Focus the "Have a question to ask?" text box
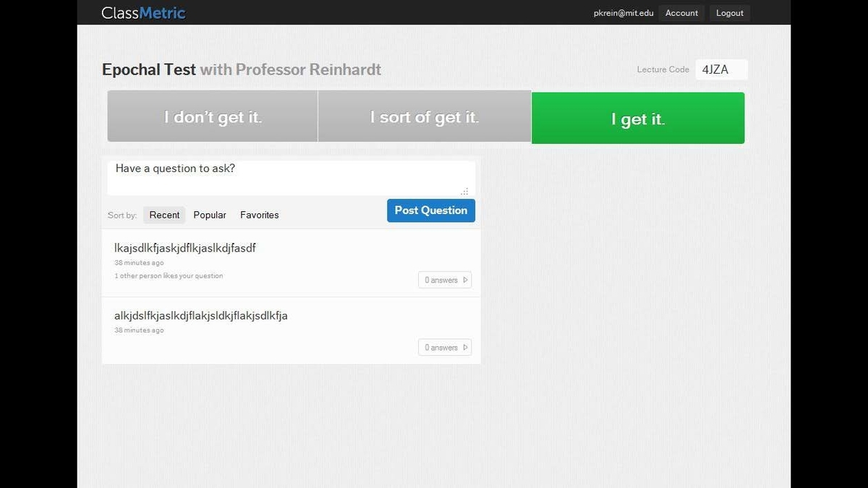Screen dimensions: 868x488 [292, 178]
